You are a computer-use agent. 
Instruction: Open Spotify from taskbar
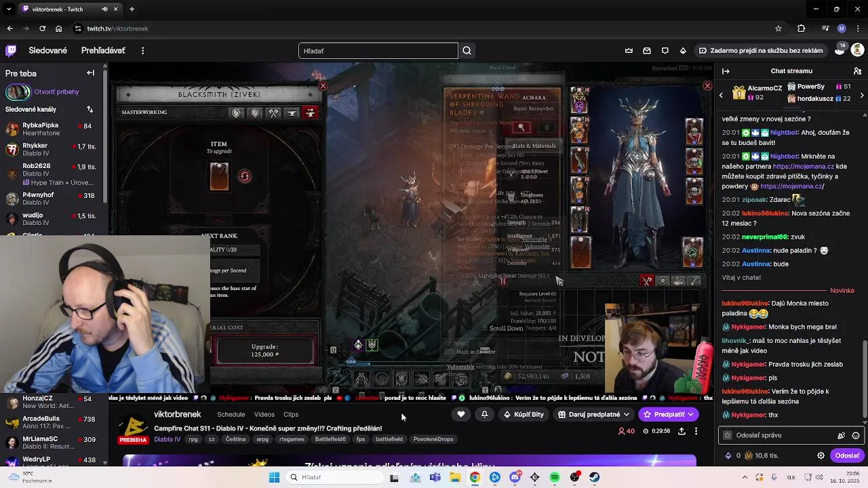point(555,477)
